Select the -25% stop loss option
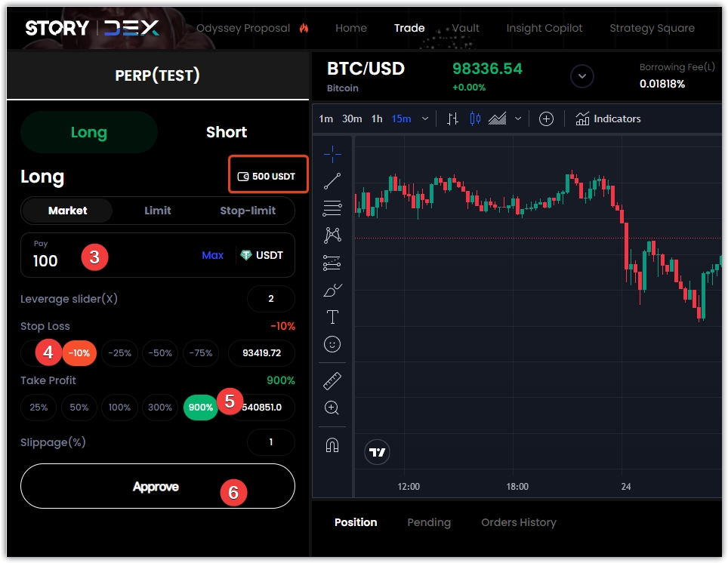 [119, 353]
